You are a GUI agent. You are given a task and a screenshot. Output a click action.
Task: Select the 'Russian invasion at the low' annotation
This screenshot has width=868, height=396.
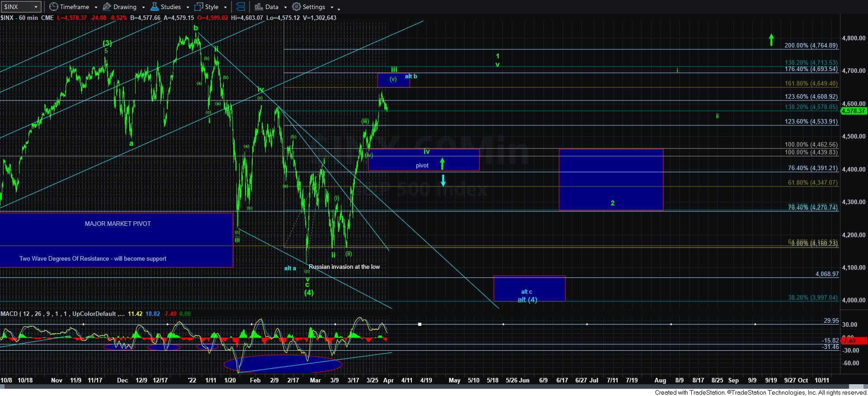(x=344, y=267)
